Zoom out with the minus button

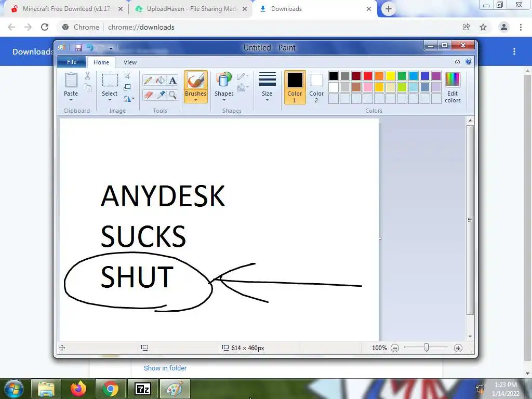click(x=395, y=348)
